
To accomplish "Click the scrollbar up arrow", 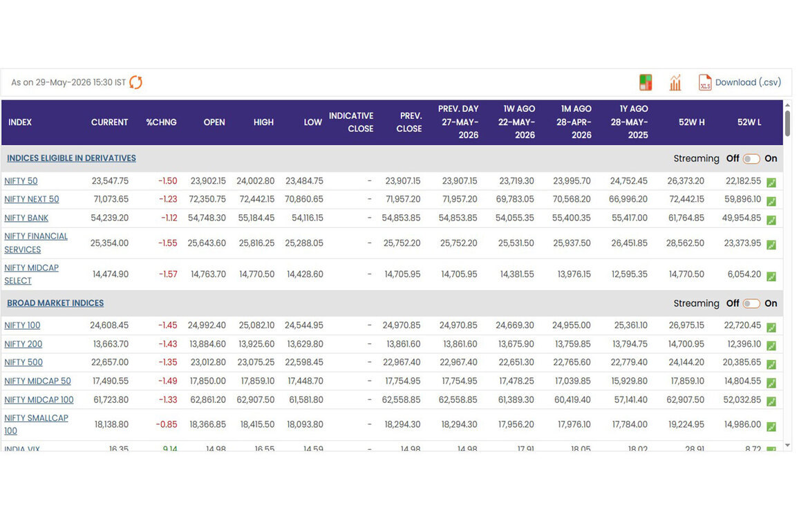I will [788, 104].
